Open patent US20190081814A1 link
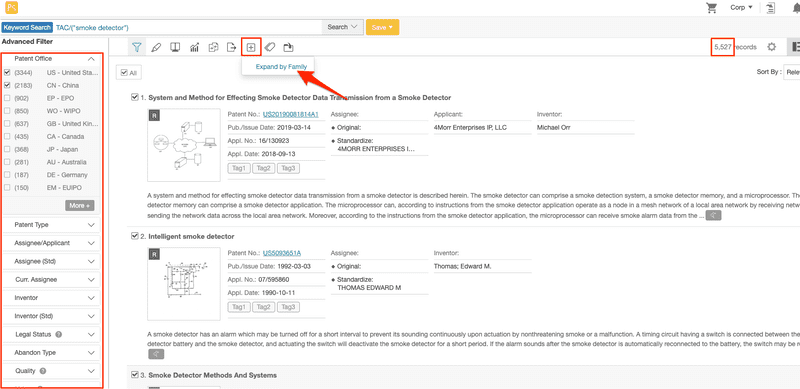 [291, 114]
